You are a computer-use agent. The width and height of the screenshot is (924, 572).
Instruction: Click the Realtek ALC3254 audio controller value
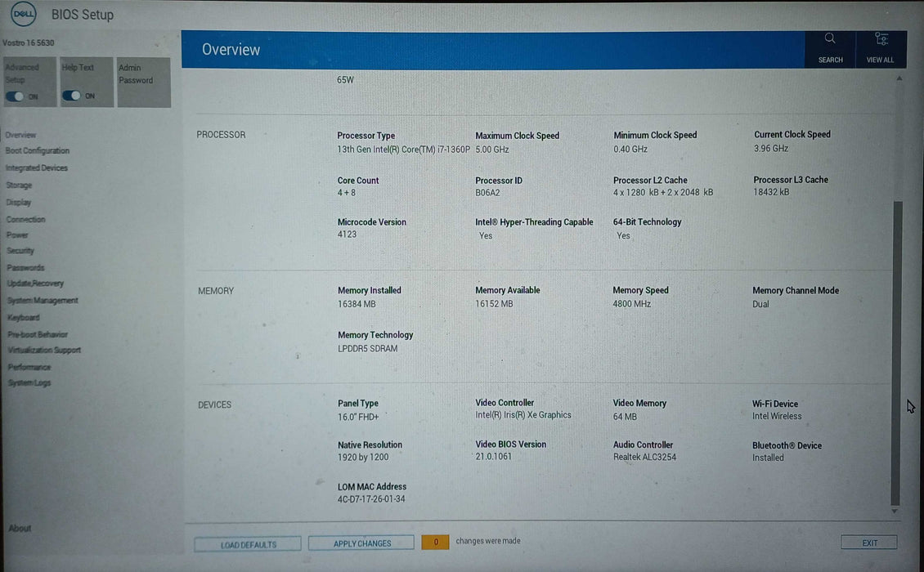(x=644, y=457)
